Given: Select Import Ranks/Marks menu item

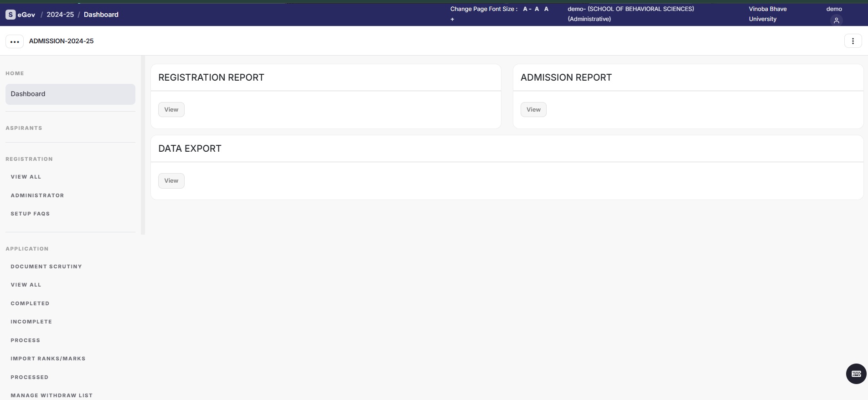Looking at the screenshot, I should [x=48, y=359].
